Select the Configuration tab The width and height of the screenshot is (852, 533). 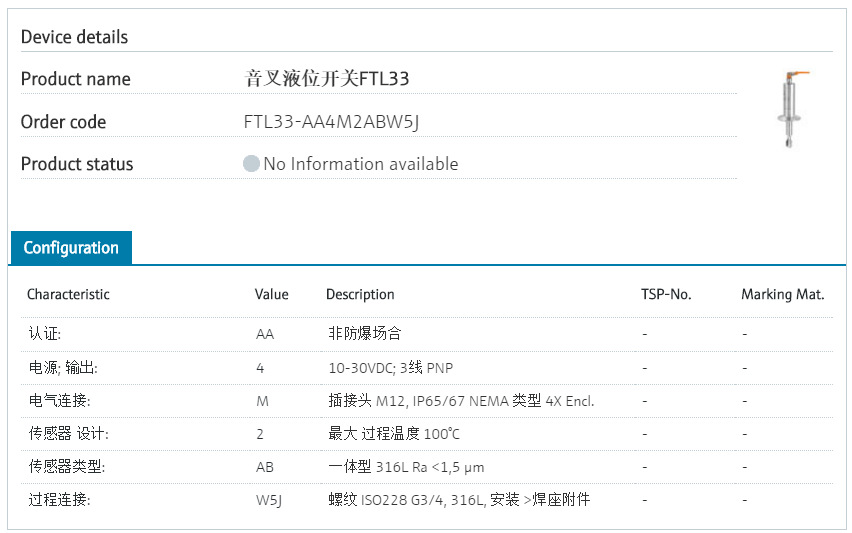(71, 248)
